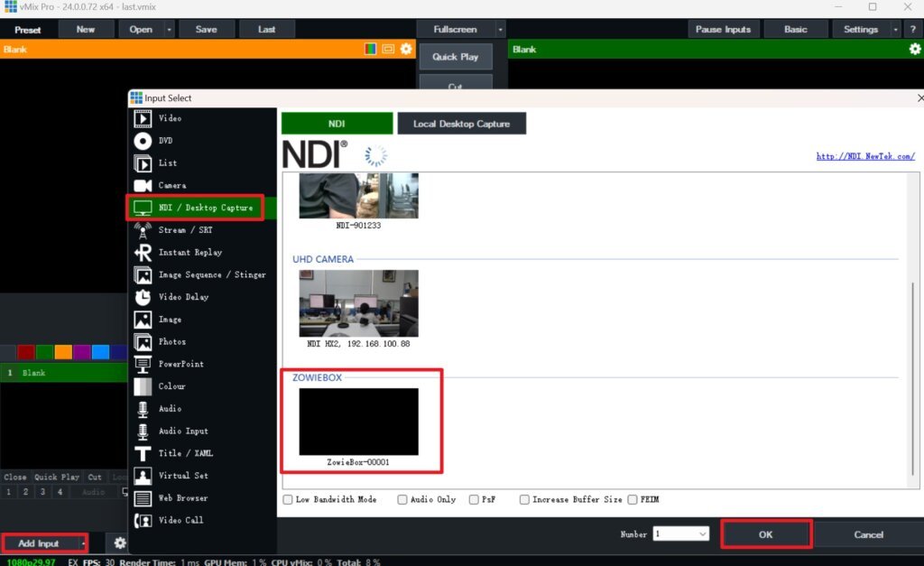Expand the Open button dropdown arrow
Viewport: 924px width, 566px height.
click(x=170, y=29)
